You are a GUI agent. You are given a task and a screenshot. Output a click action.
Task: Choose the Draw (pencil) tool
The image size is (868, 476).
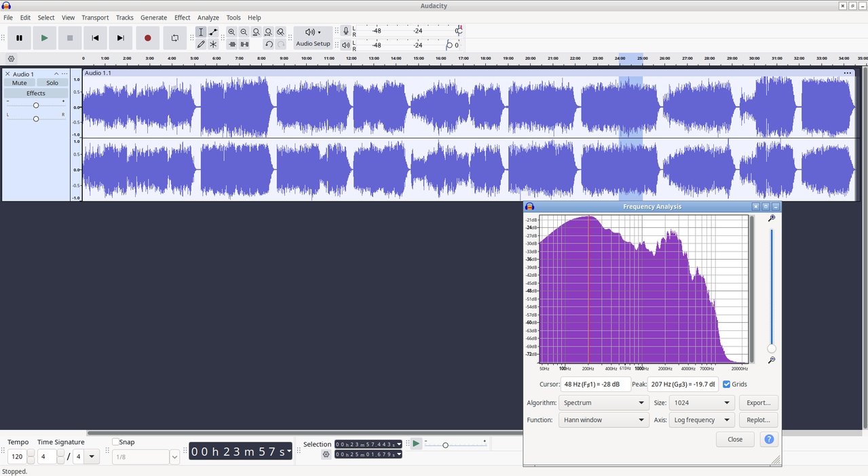(201, 44)
